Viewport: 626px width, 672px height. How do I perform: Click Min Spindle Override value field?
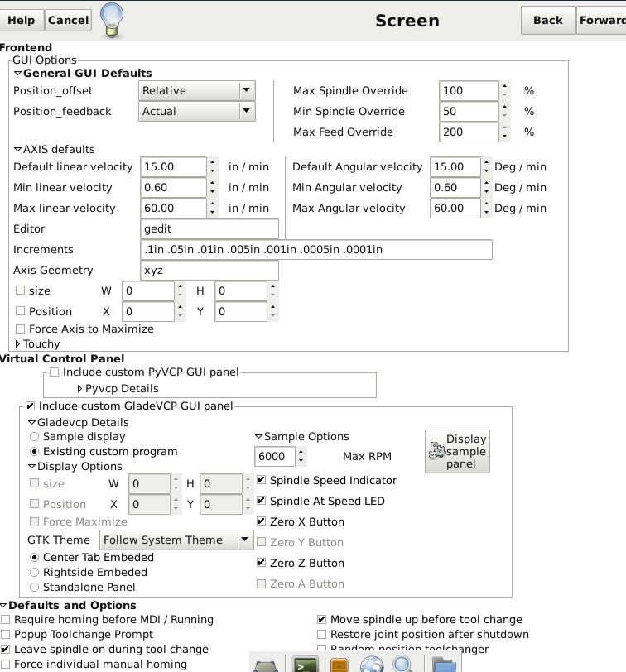tap(469, 111)
